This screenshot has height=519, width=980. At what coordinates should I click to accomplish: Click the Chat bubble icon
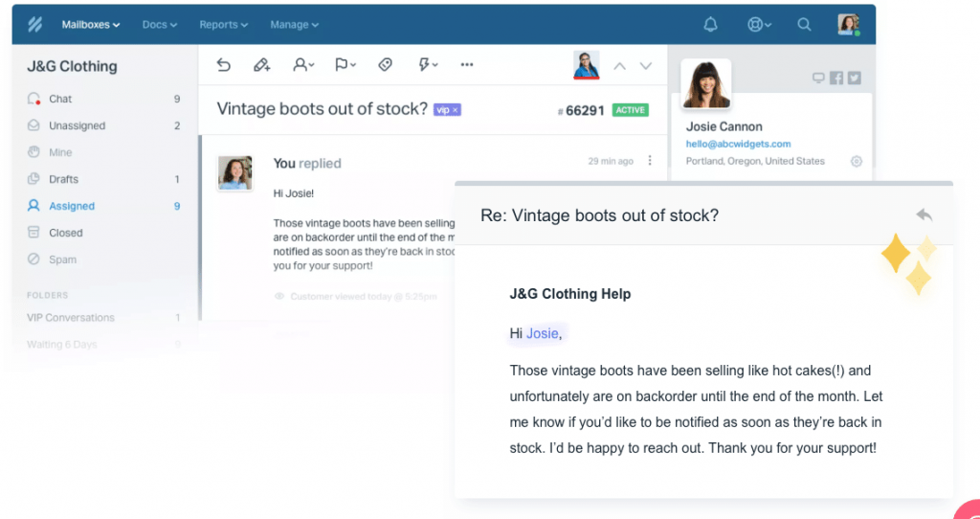(x=33, y=99)
